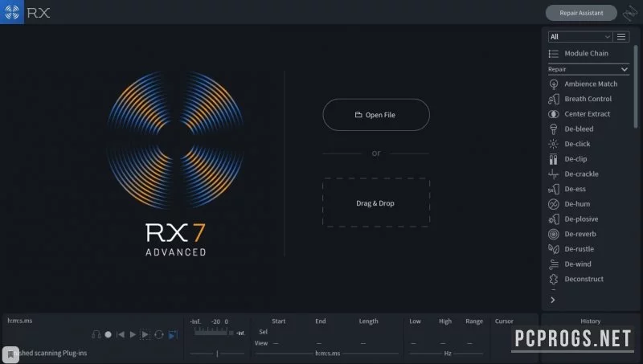This screenshot has height=364, width=643.
Task: Click the play selection button
Action: pyautogui.click(x=145, y=334)
